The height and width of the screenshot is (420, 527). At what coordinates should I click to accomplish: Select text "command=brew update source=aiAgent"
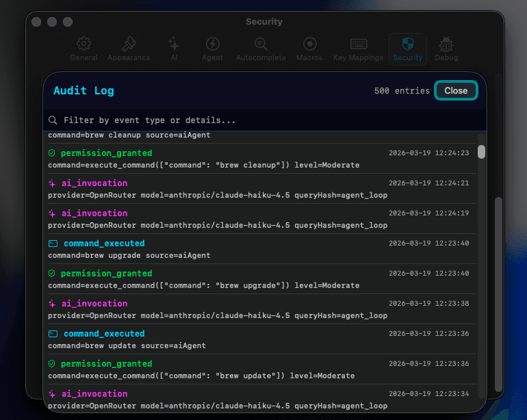pos(127,345)
